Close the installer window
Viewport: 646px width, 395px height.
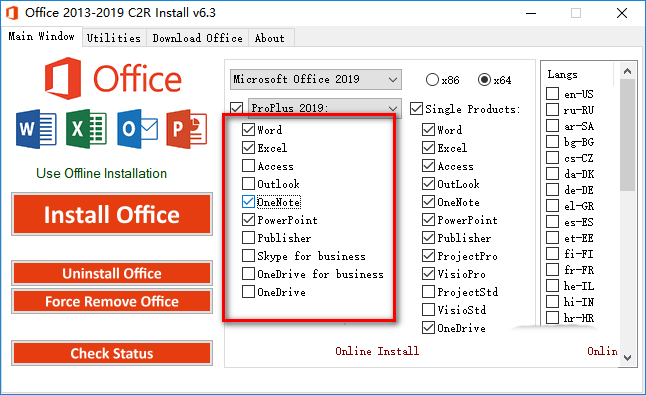[622, 13]
